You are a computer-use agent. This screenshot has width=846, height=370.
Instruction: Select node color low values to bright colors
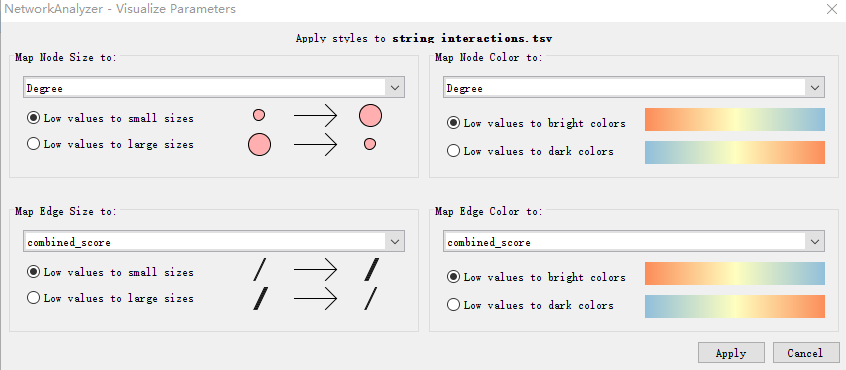click(x=536, y=123)
